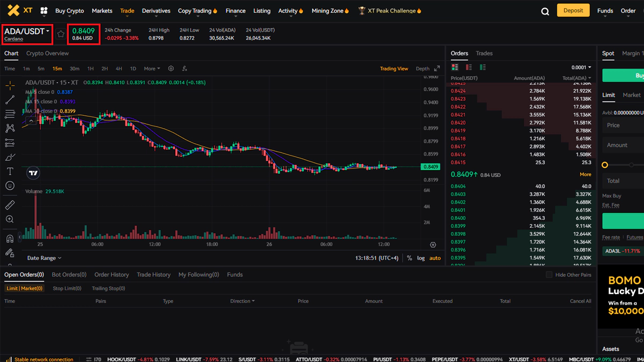Select the pattern drawing tool
Screen dimensions: 644x362
coord(10,128)
